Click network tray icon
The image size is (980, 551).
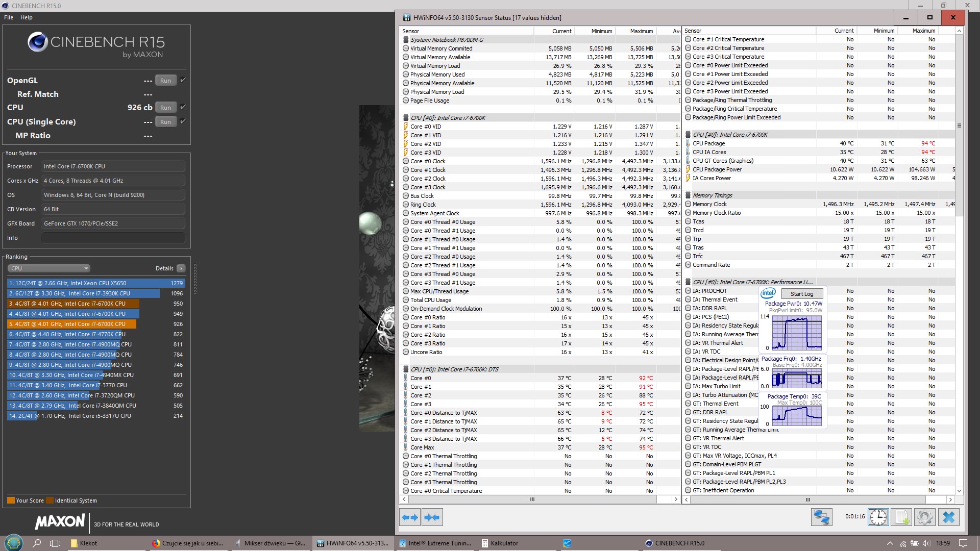(x=903, y=543)
